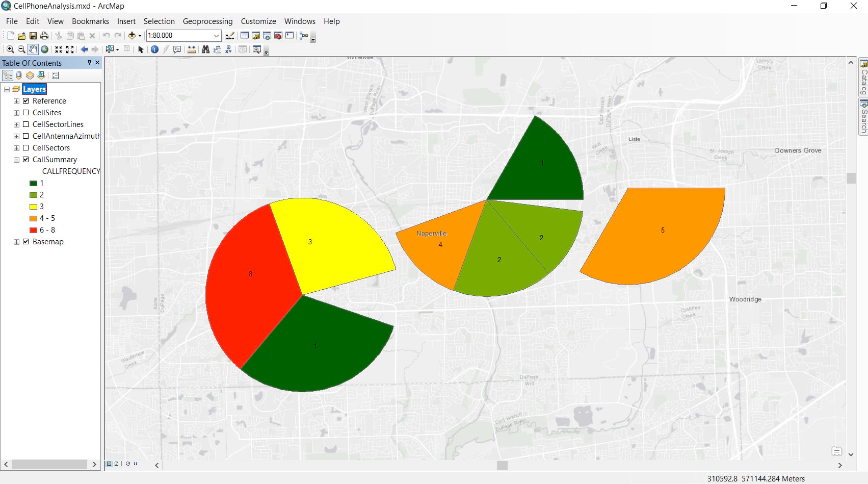Viewport: 868px width, 484px height.
Task: Go back to previous extent
Action: click(84, 49)
